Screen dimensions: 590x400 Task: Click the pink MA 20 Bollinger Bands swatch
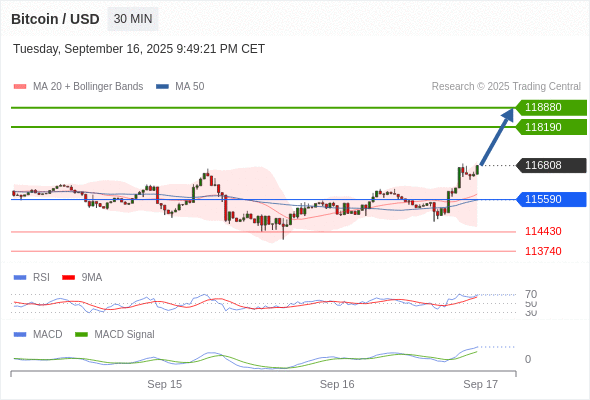20,87
